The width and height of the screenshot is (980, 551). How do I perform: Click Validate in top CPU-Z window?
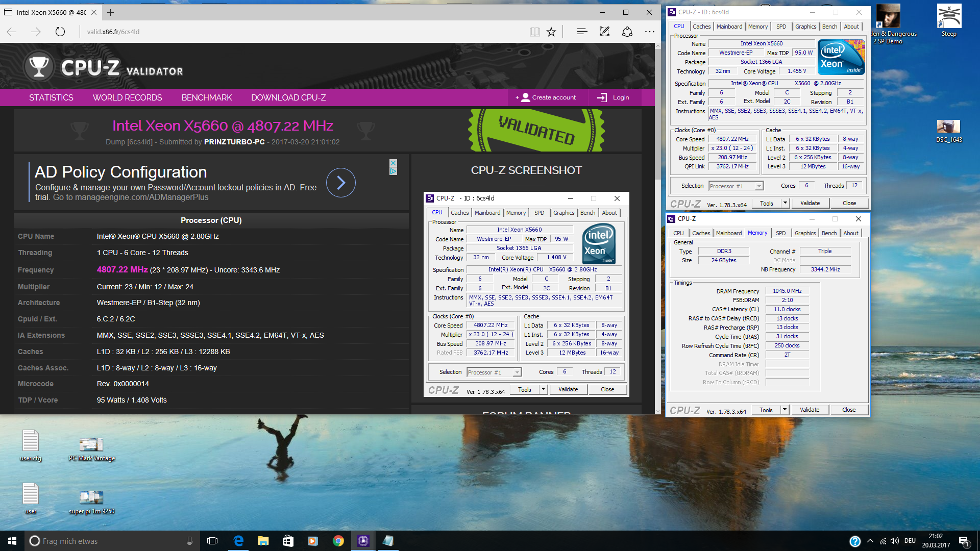coord(810,203)
